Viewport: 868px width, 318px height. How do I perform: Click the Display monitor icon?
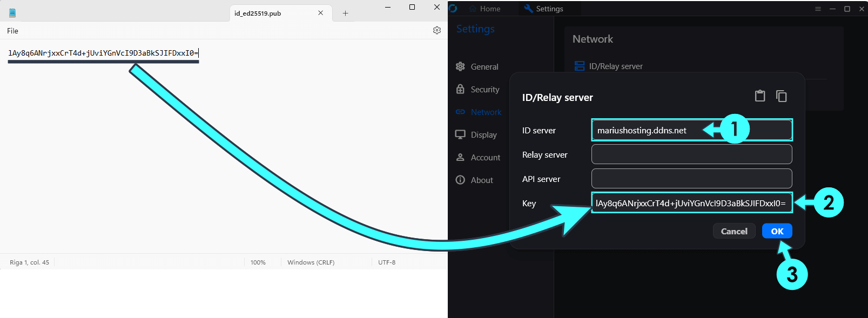[x=460, y=134]
